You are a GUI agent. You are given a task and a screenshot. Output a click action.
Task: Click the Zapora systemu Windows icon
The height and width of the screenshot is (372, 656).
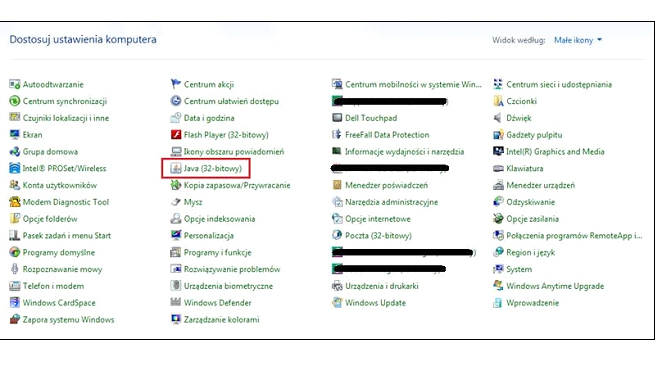tap(15, 319)
